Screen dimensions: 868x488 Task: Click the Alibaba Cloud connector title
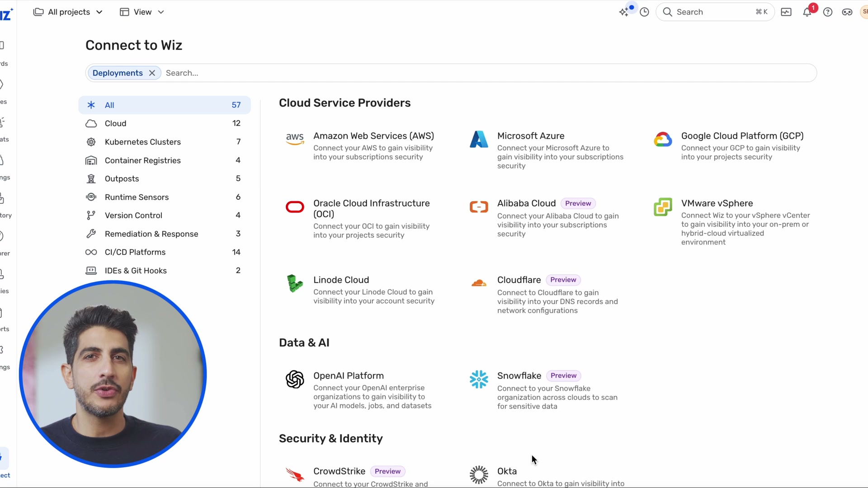[527, 203]
